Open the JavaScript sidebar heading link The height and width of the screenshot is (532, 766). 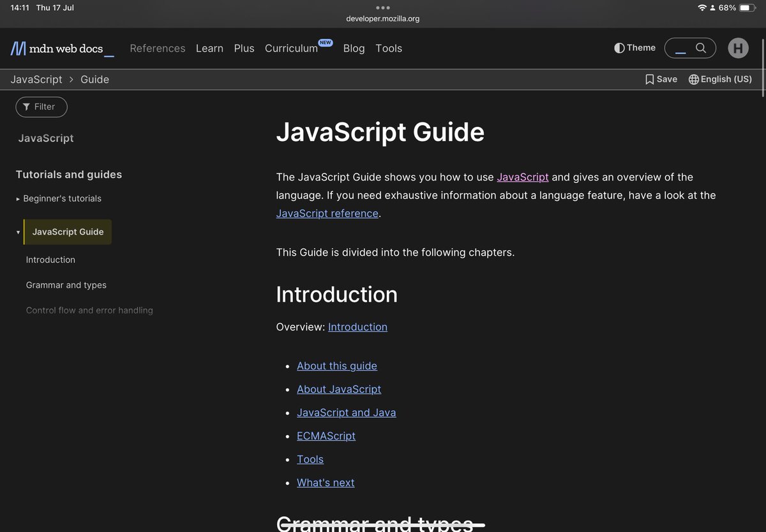tap(45, 138)
